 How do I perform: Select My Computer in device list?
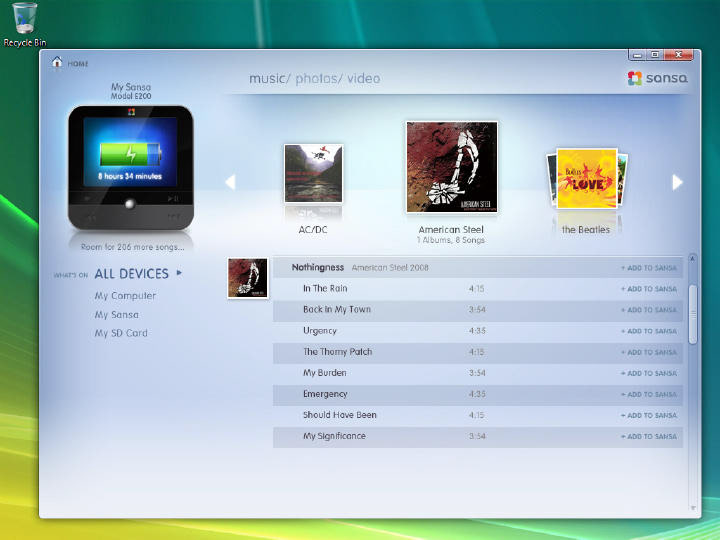coord(125,296)
